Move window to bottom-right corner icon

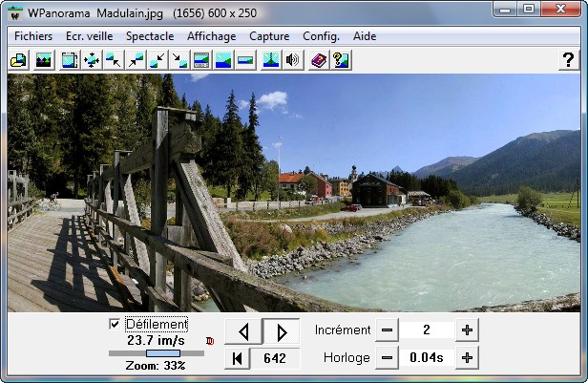point(179,60)
